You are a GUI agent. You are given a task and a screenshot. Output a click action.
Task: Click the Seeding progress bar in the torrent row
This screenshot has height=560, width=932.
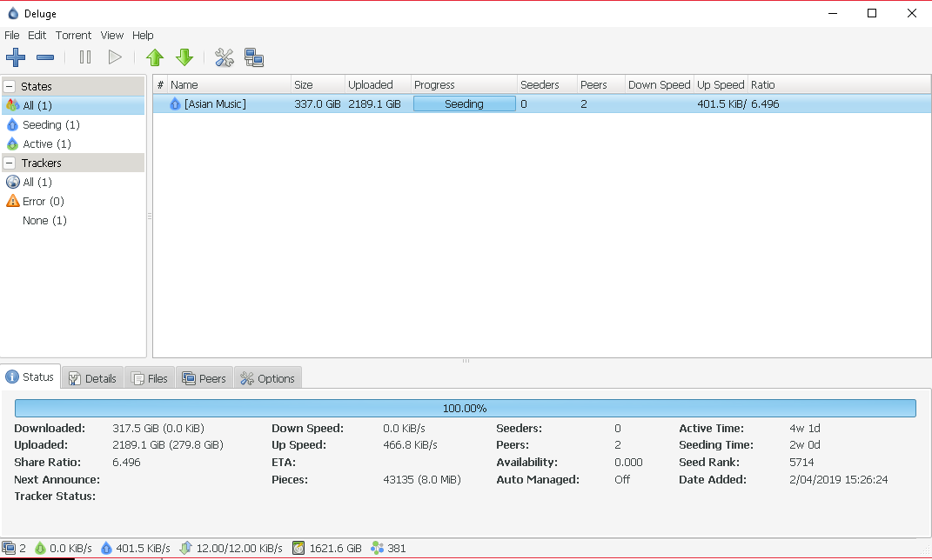(x=464, y=104)
